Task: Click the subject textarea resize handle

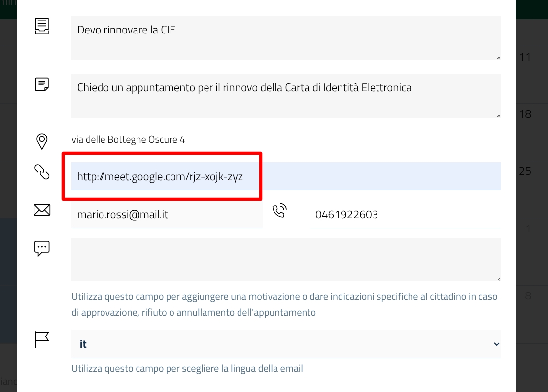Action: pyautogui.click(x=498, y=57)
